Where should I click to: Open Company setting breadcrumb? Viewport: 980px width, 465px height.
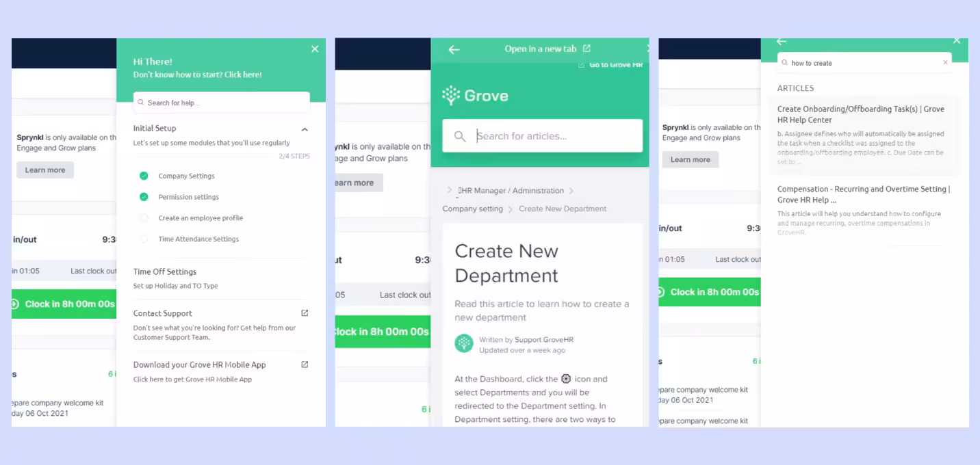(472, 209)
